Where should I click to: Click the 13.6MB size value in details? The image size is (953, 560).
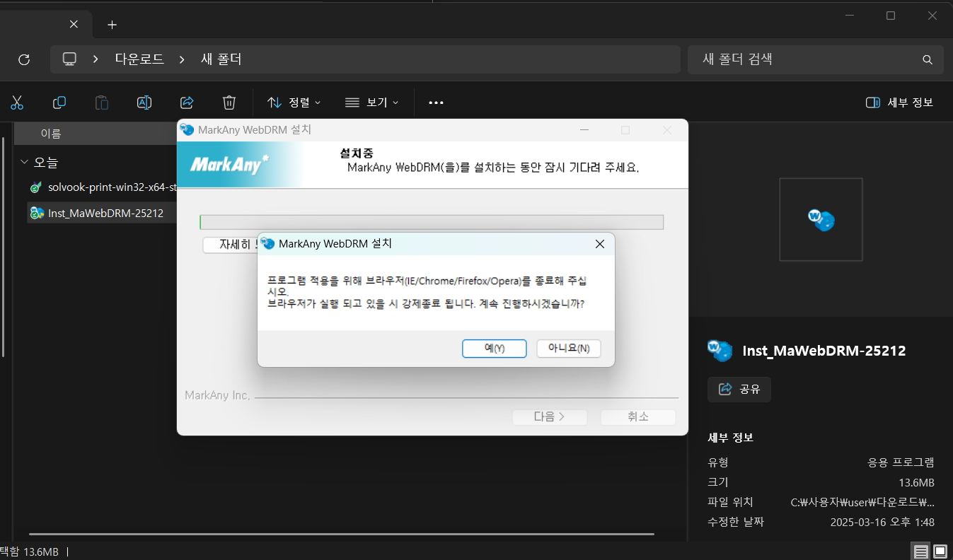click(916, 483)
